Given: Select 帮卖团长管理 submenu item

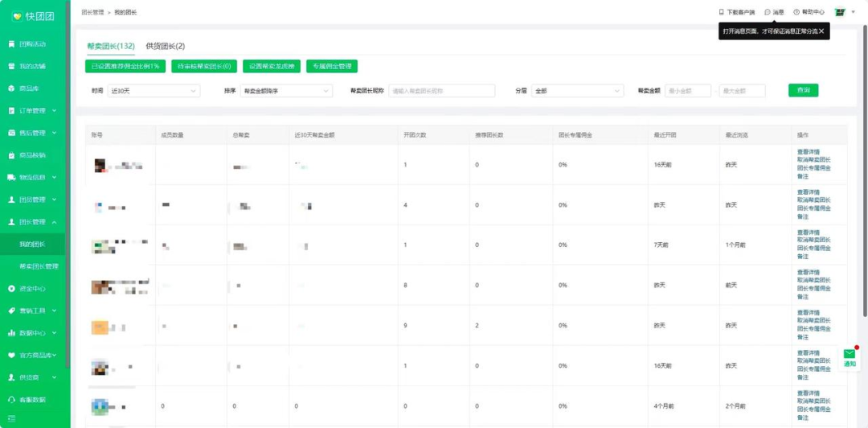Looking at the screenshot, I should (x=39, y=266).
